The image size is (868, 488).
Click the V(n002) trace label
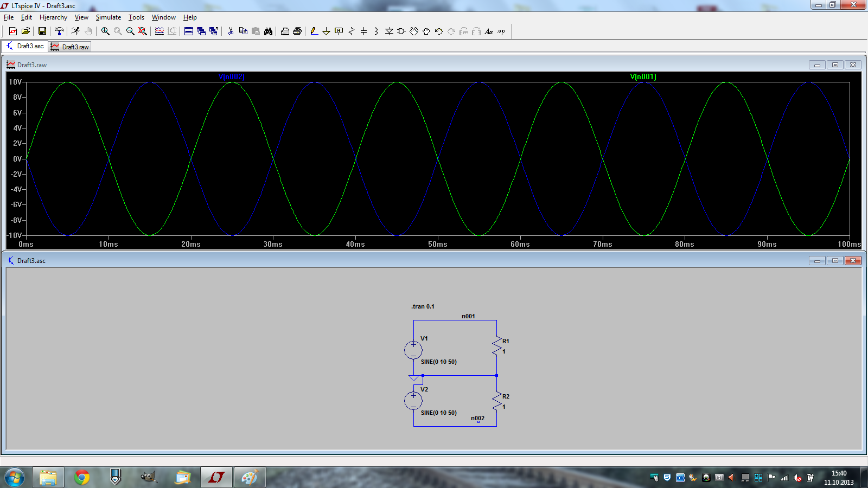pos(232,77)
